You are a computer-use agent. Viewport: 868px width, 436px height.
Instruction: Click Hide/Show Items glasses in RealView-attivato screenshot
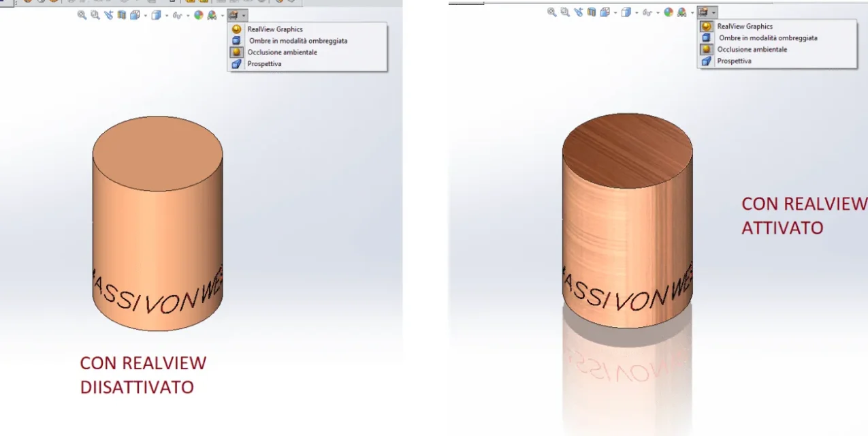647,12
